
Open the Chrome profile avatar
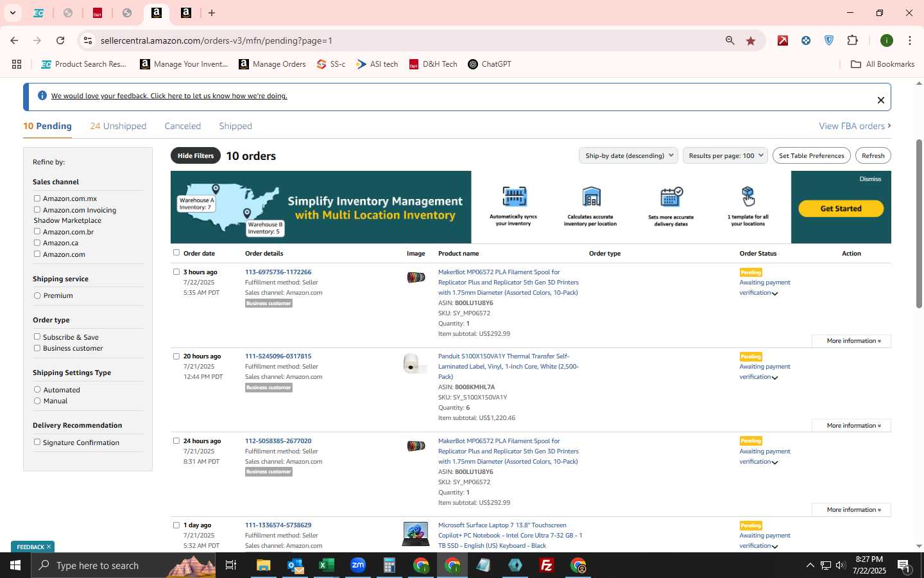point(887,40)
